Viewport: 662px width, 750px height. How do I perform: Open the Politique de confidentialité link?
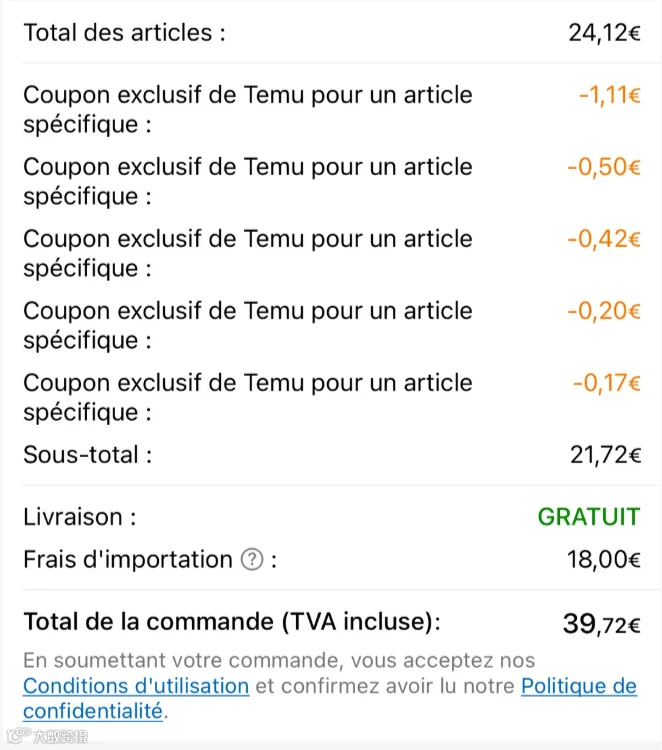coord(579,686)
